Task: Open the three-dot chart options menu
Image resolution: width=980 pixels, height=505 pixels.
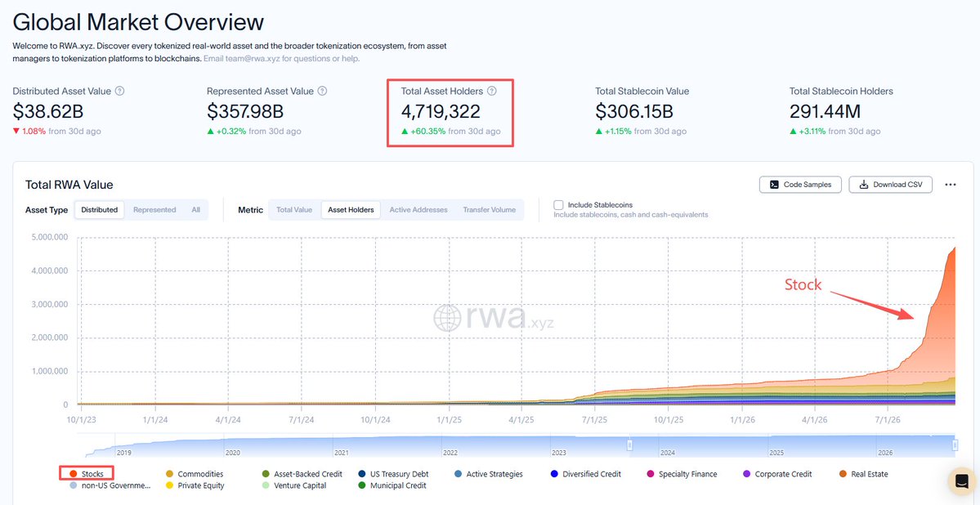Action: point(951,185)
